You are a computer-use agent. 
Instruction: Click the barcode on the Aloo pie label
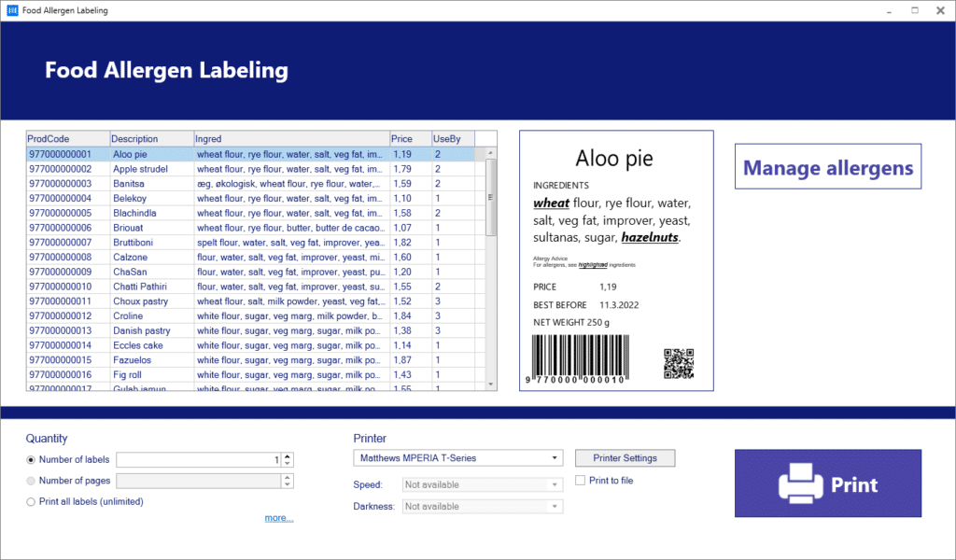pyautogui.click(x=576, y=359)
